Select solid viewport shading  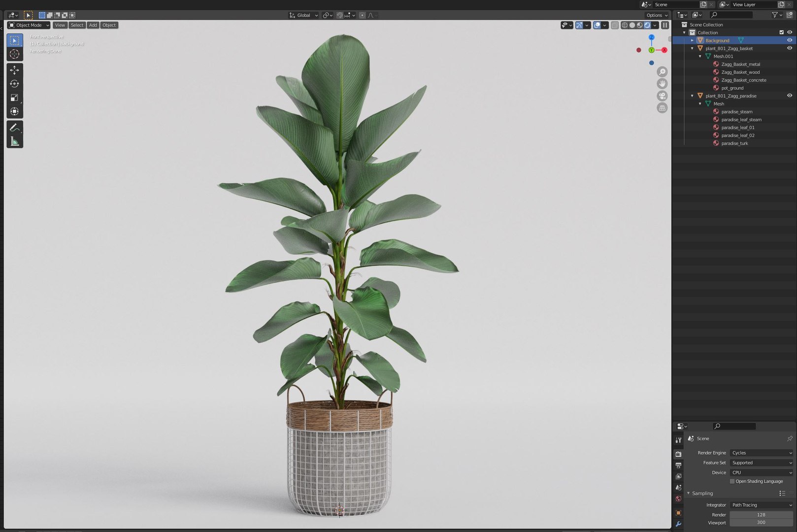pos(632,25)
